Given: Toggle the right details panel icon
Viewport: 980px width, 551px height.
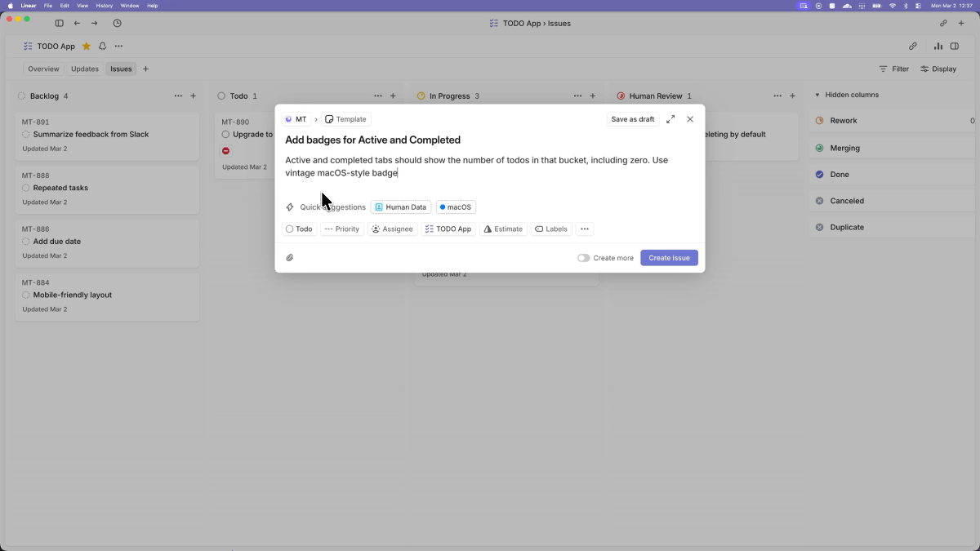Looking at the screenshot, I should pos(954,47).
